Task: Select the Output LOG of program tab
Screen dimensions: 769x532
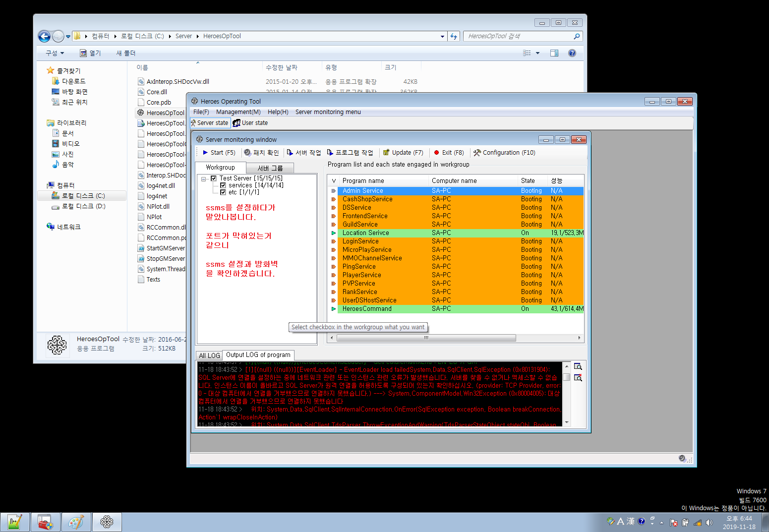Action: tap(258, 355)
